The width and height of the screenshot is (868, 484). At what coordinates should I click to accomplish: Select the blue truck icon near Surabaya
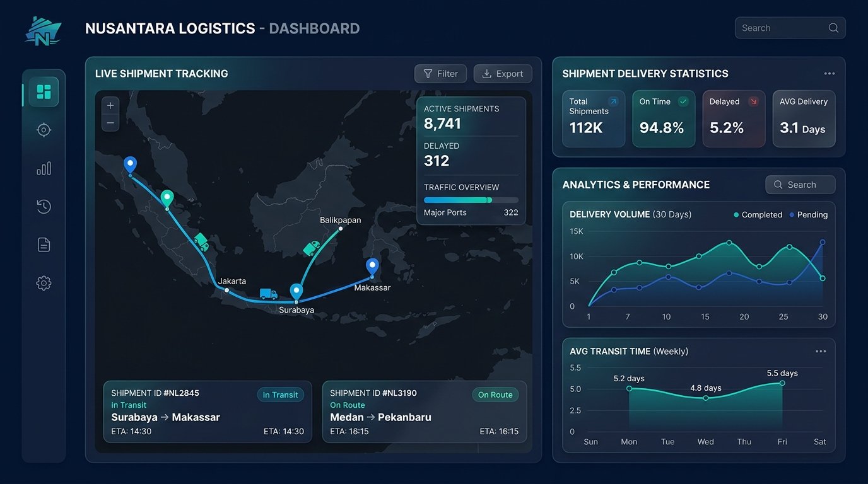(x=268, y=294)
